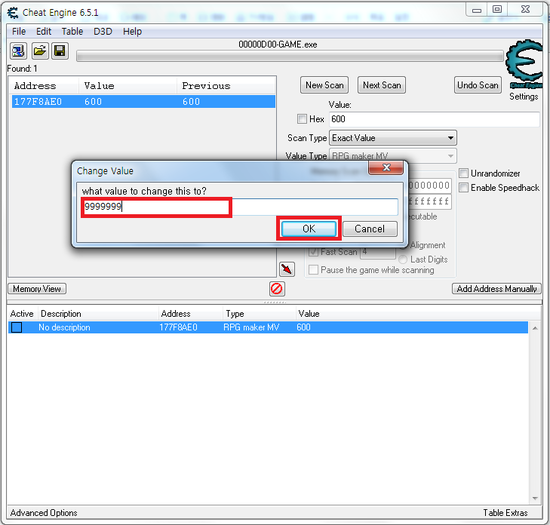Click the Settings label

(523, 96)
